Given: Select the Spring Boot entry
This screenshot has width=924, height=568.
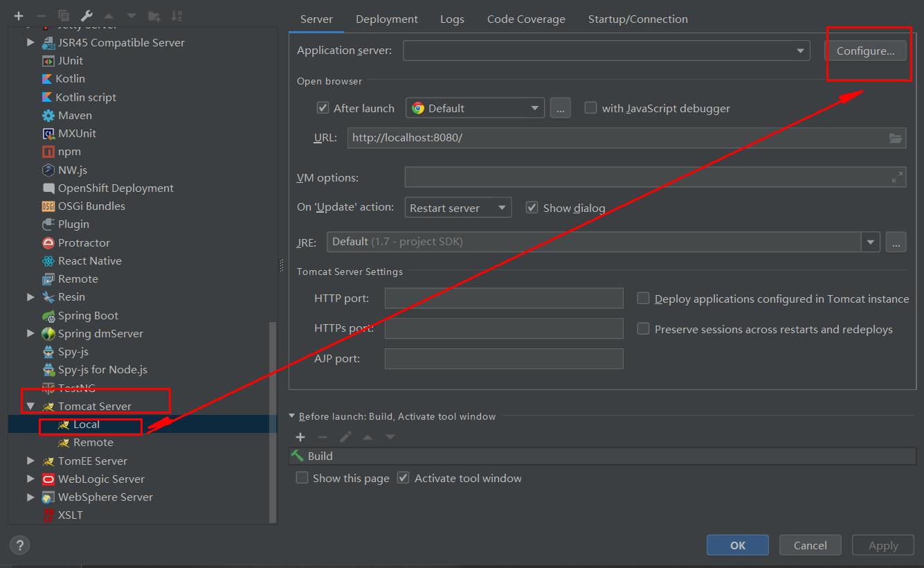Looking at the screenshot, I should (80, 316).
